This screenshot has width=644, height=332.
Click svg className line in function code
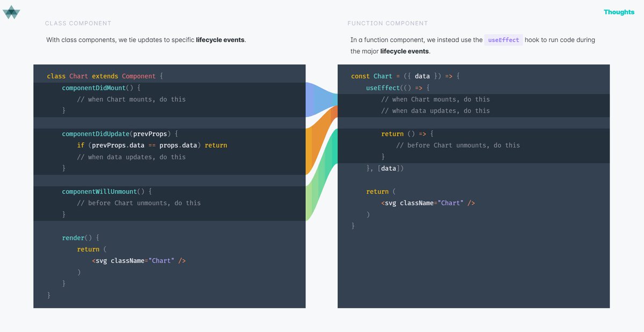click(x=428, y=203)
